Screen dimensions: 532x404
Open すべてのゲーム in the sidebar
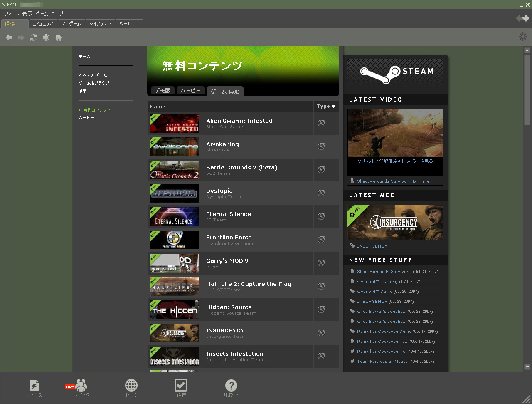click(93, 75)
